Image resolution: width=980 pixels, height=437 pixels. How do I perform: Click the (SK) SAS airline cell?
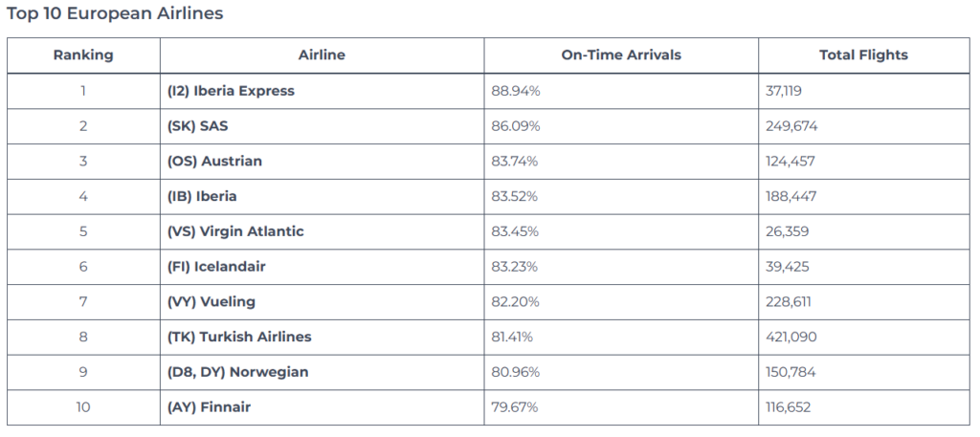point(200,126)
